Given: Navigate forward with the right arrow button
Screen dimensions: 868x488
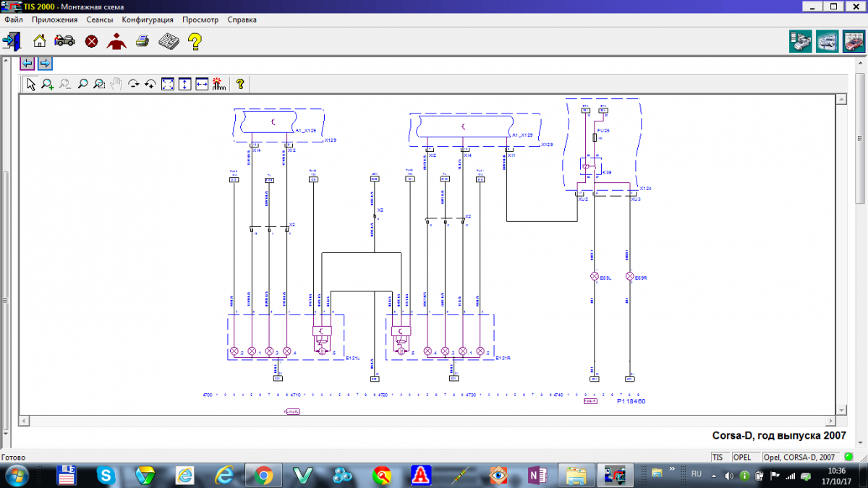Looking at the screenshot, I should click(x=44, y=63).
